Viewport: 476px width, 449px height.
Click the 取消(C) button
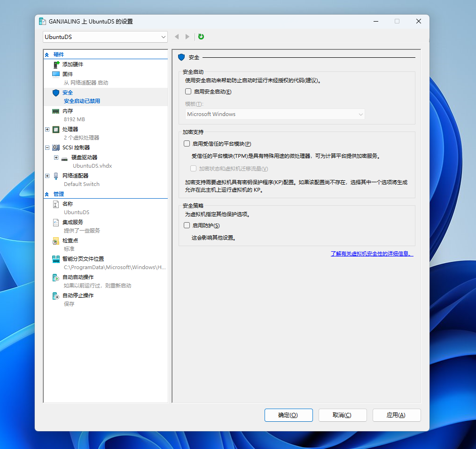pyautogui.click(x=343, y=415)
